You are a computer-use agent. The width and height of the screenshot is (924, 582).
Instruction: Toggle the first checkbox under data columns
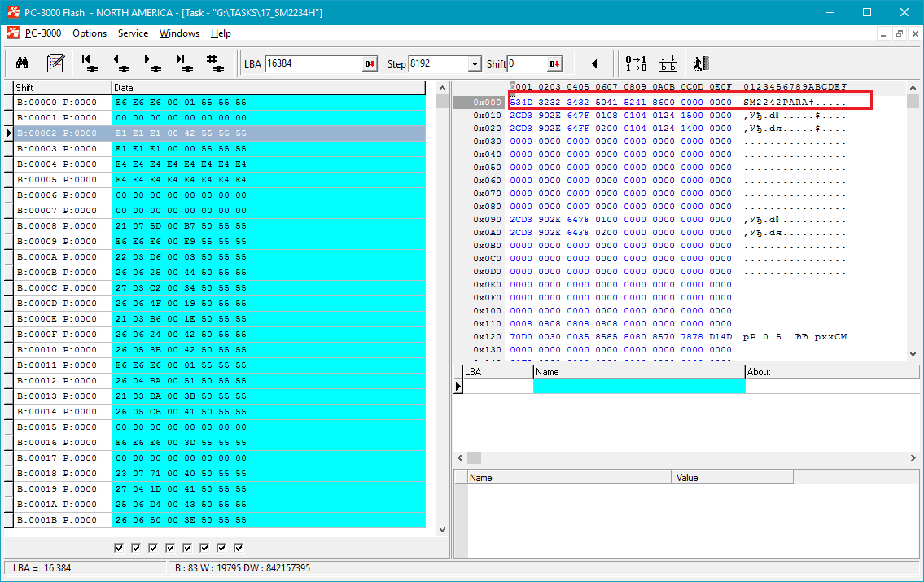click(x=119, y=548)
